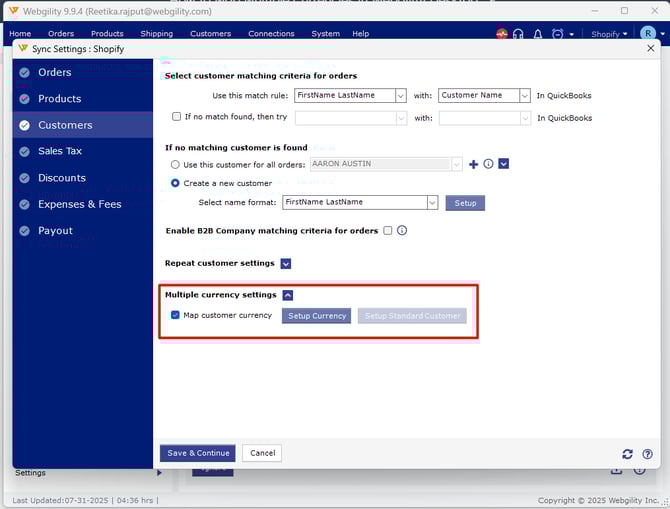Select 'Use this customer for all orders'
This screenshot has height=509, width=670.
tap(176, 164)
